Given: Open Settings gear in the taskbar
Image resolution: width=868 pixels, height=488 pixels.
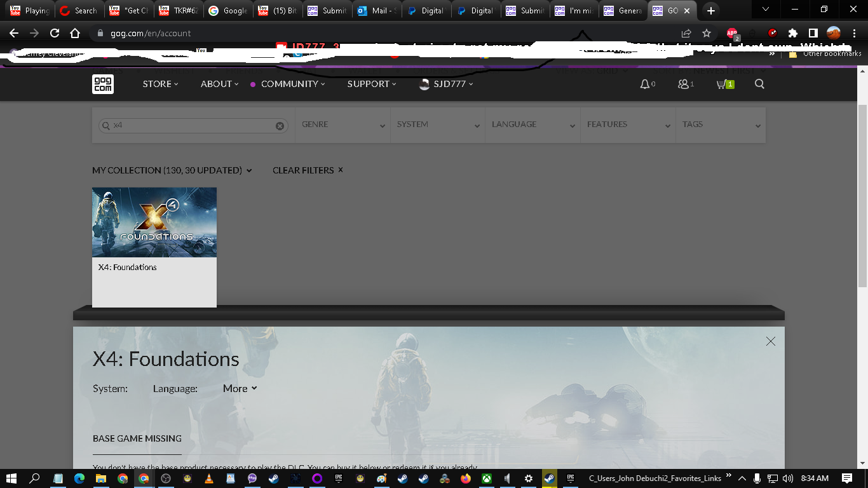Looking at the screenshot, I should (529, 478).
